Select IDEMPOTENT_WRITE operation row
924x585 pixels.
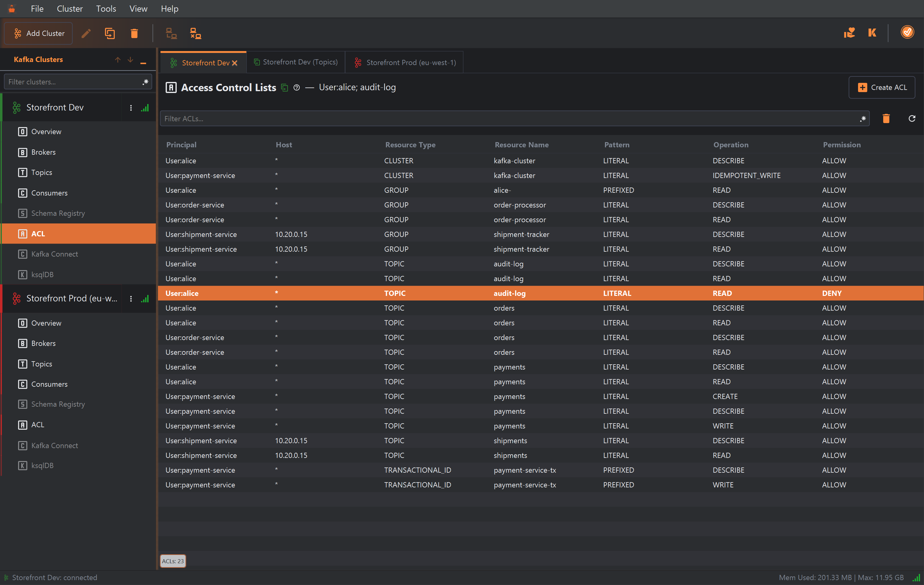point(541,176)
